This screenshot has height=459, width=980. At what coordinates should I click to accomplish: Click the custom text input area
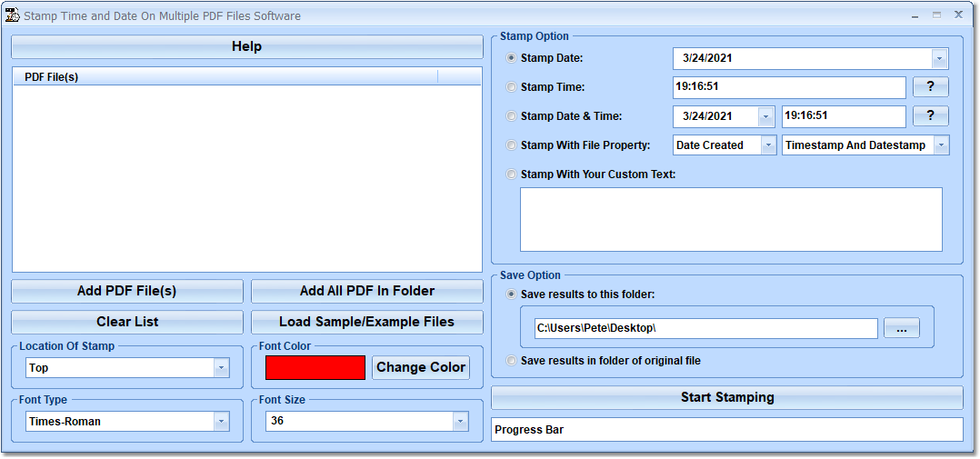731,220
